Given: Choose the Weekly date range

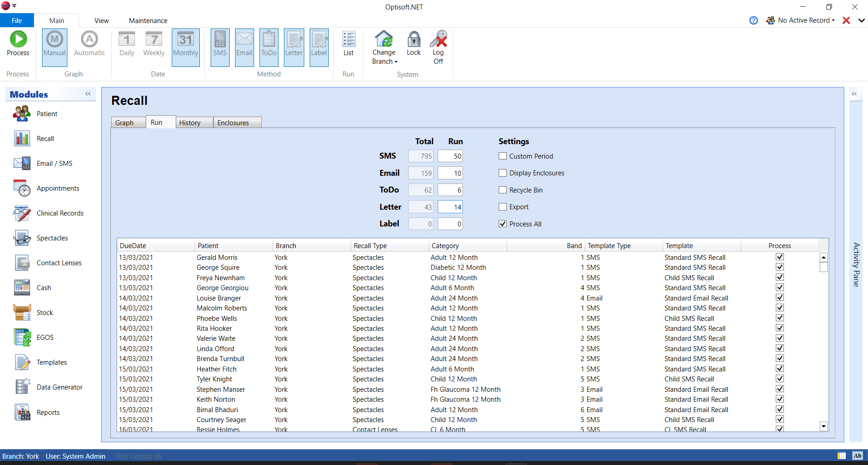Looking at the screenshot, I should pos(154,44).
